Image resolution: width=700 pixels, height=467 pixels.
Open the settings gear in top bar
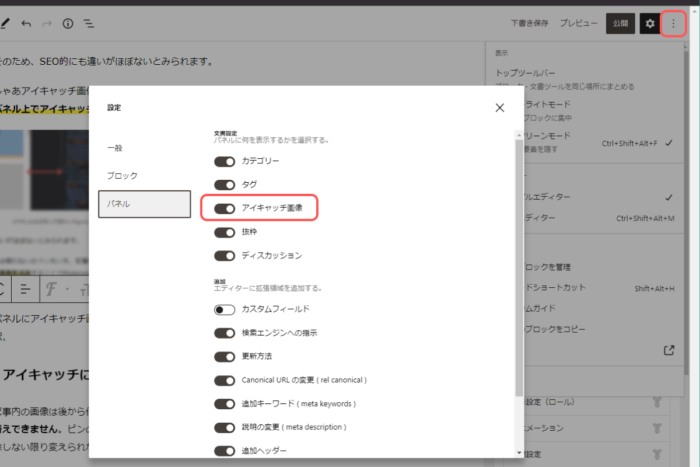pyautogui.click(x=650, y=23)
